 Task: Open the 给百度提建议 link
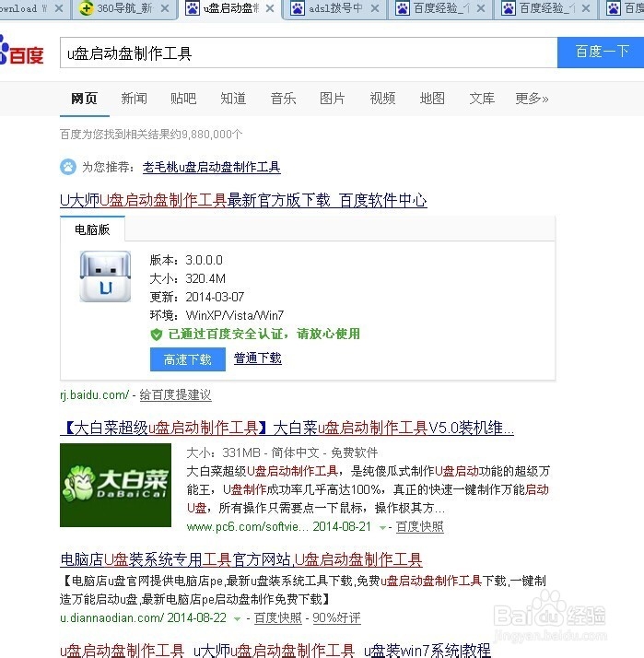coord(175,394)
